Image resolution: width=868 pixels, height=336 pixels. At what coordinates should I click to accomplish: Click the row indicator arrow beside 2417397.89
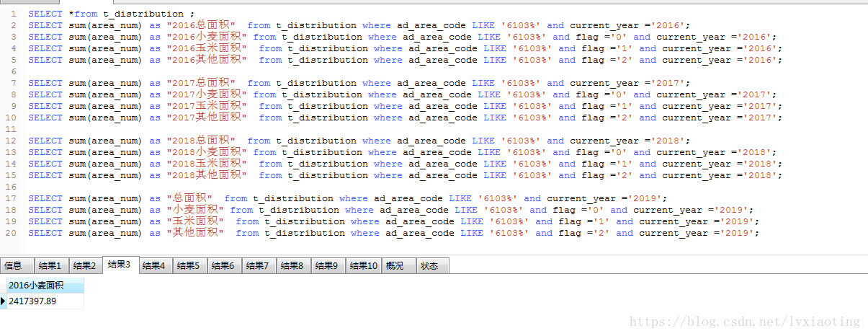point(3,301)
